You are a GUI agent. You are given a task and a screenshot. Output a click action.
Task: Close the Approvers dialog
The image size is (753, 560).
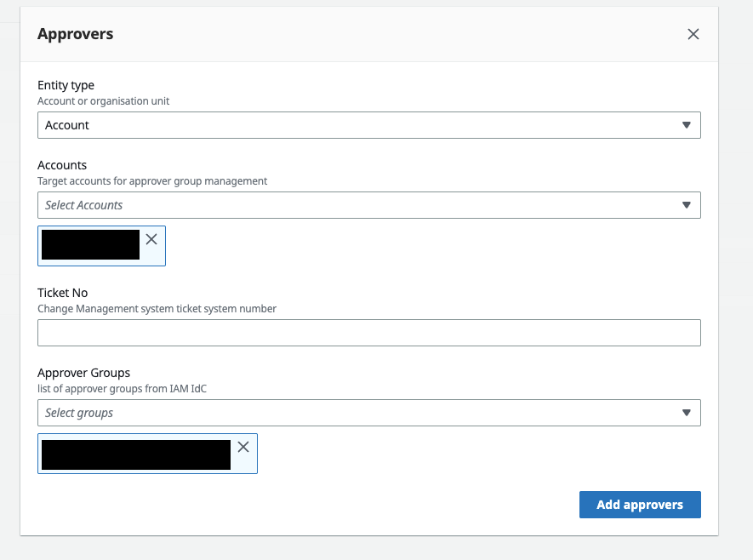click(693, 34)
